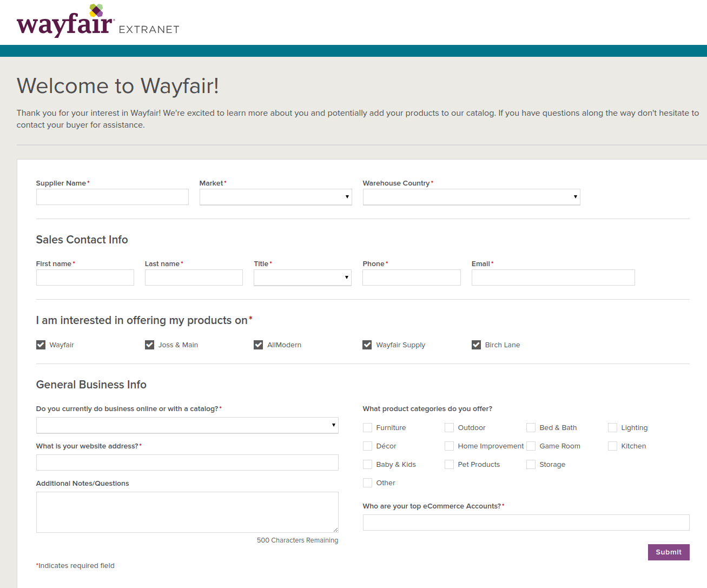The image size is (707, 588).
Task: Click the Wayfair Extranet logo
Action: tap(98, 21)
